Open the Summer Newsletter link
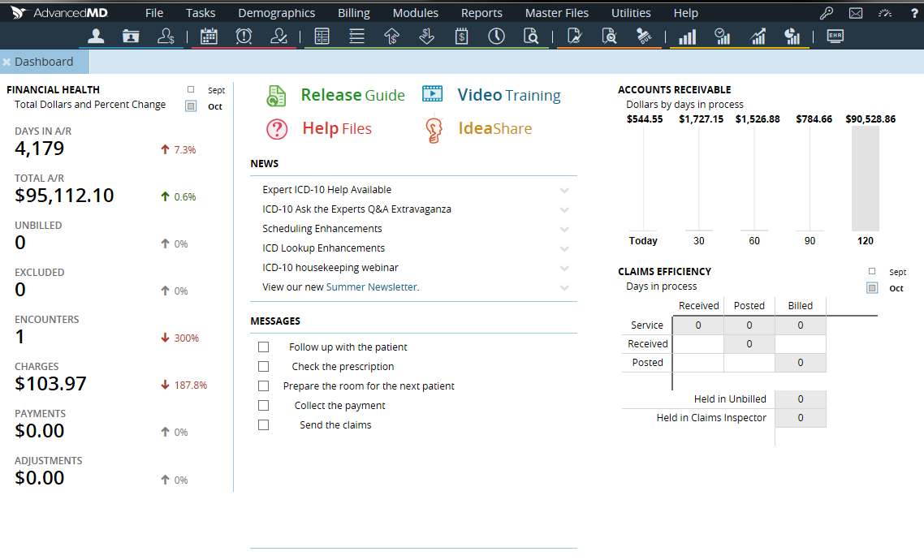This screenshot has height=560, width=924. pyautogui.click(x=371, y=286)
